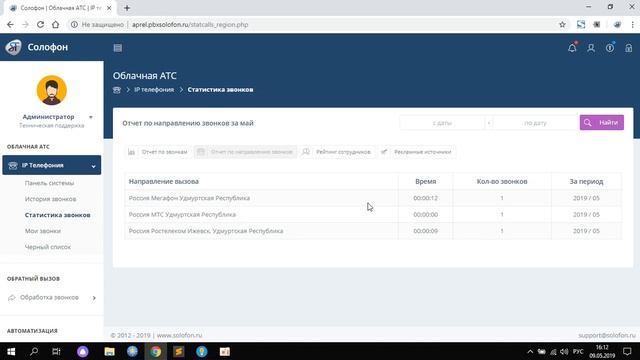Switch to Рейтинг сотрудников tab
The height and width of the screenshot is (360, 640).
[337, 152]
